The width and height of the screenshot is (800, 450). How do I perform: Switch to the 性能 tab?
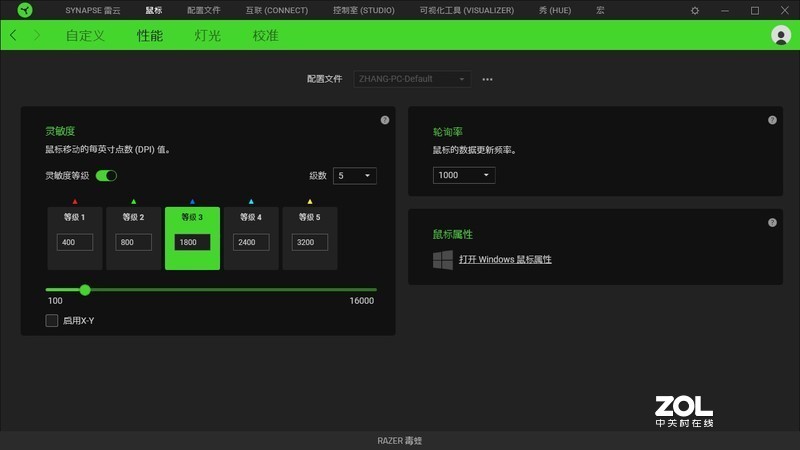point(149,36)
